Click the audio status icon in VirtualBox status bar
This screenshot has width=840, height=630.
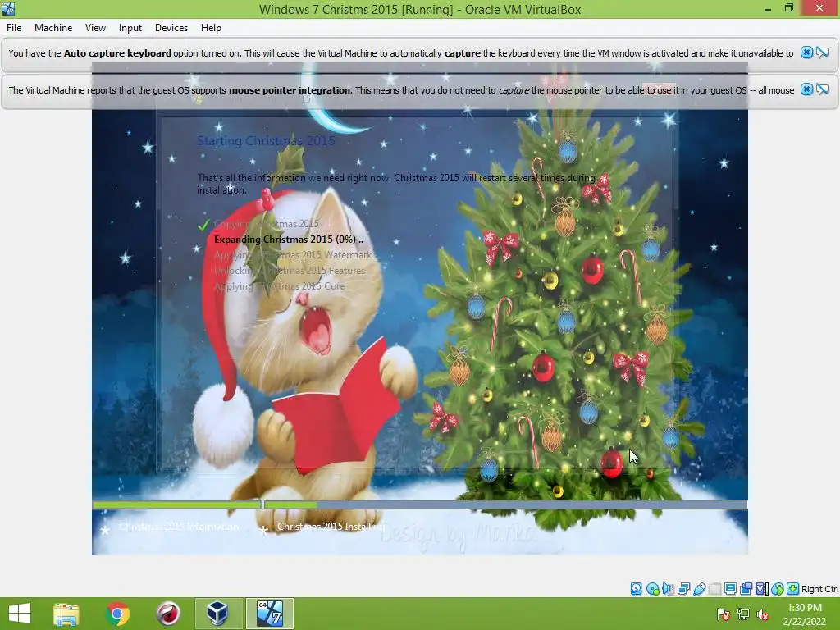[x=668, y=589]
